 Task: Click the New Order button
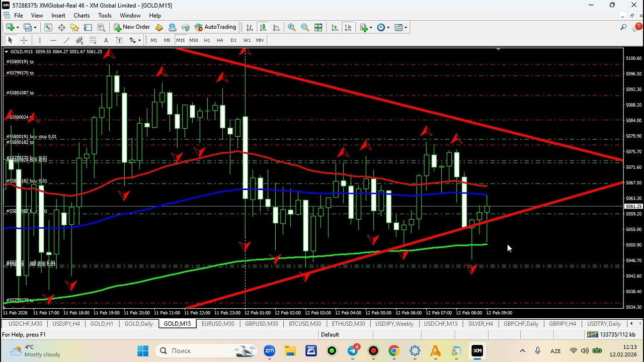(132, 27)
